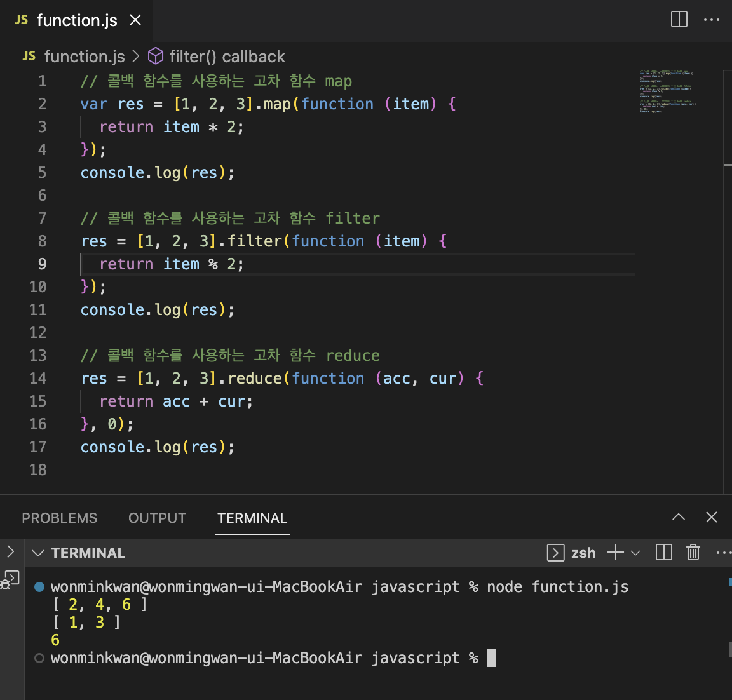Screen dimensions: 732x700
Task: Click the terminal input cursor prompt
Action: (491, 658)
